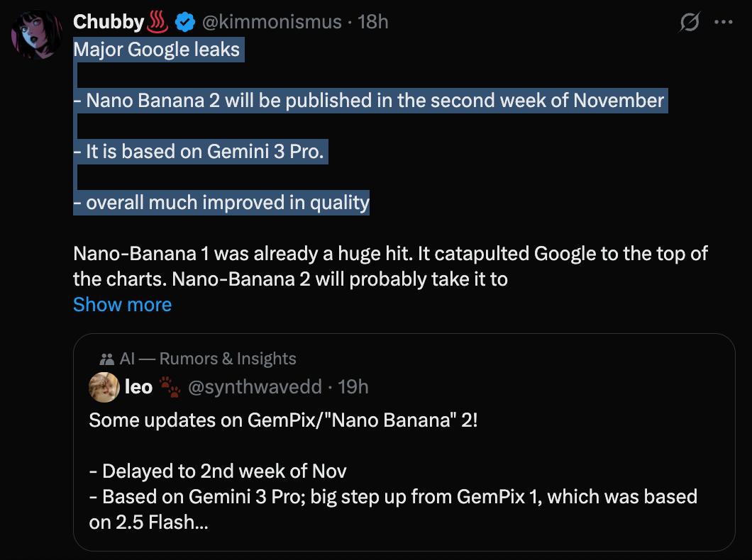Open the 19h timestamp of quoted tweet

[353, 386]
